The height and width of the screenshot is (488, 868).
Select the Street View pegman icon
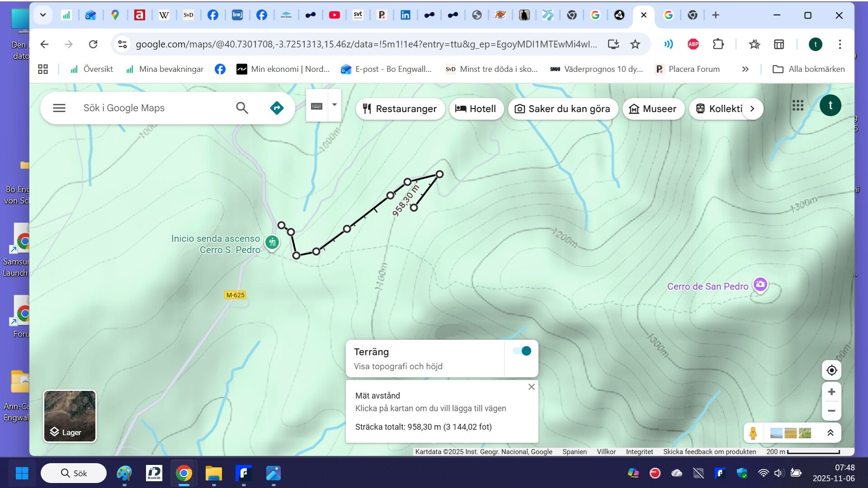(753, 433)
